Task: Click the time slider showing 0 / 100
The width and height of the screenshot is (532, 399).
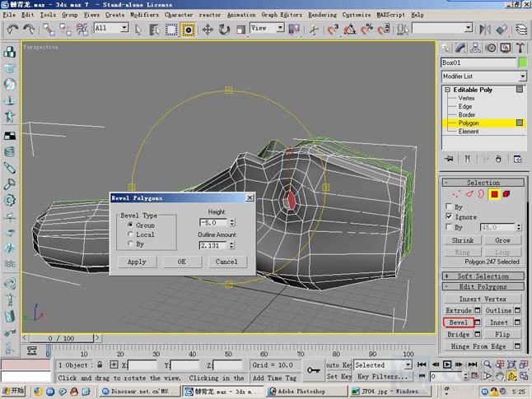Action: 61,338
